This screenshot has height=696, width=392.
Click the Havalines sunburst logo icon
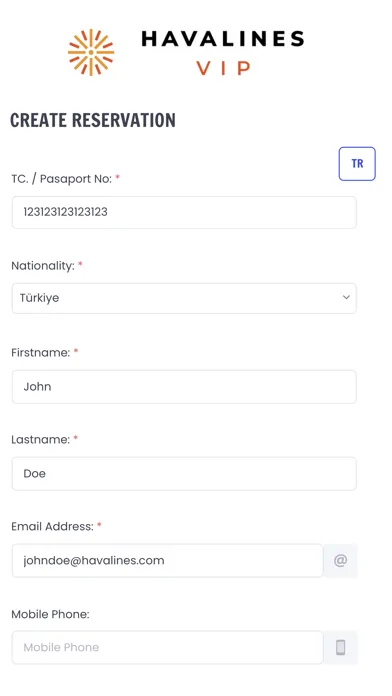pyautogui.click(x=91, y=52)
